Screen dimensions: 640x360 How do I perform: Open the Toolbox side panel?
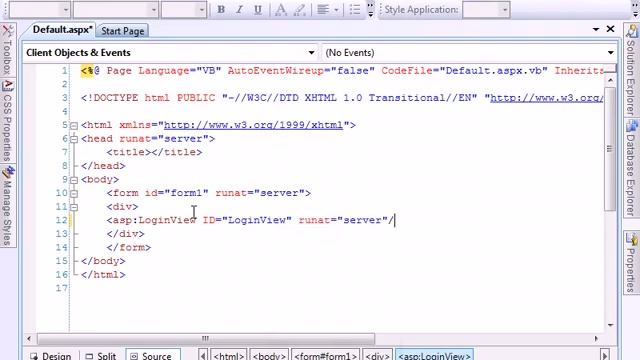pos(7,50)
